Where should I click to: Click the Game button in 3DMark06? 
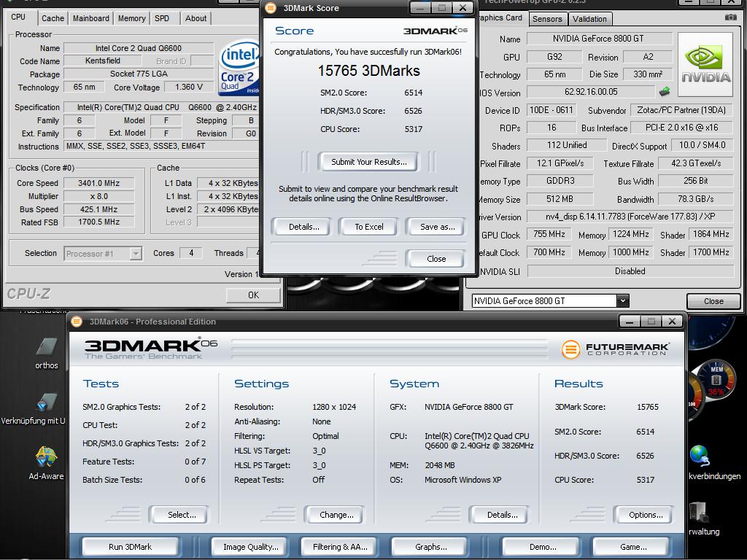pyautogui.click(x=632, y=547)
